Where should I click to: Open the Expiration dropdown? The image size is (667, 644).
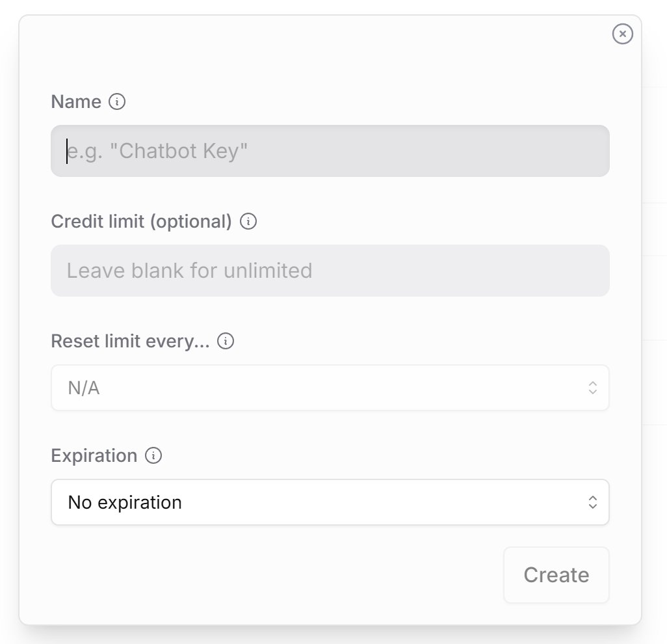point(330,502)
